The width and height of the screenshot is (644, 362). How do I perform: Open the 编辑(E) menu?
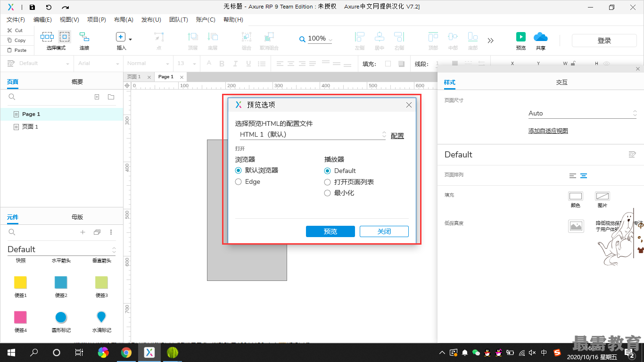coord(42,20)
